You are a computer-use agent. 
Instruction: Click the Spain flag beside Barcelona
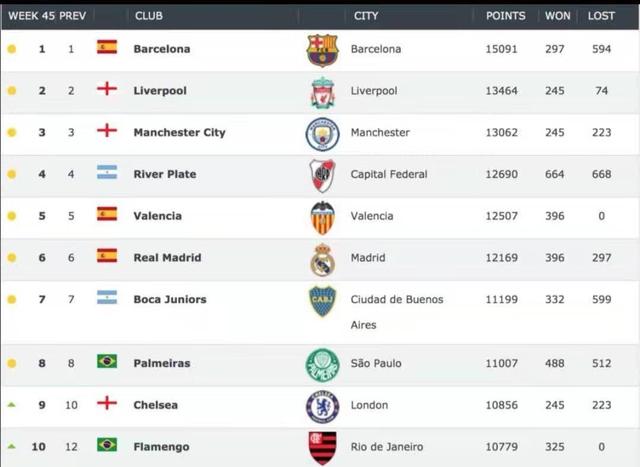[x=107, y=47]
